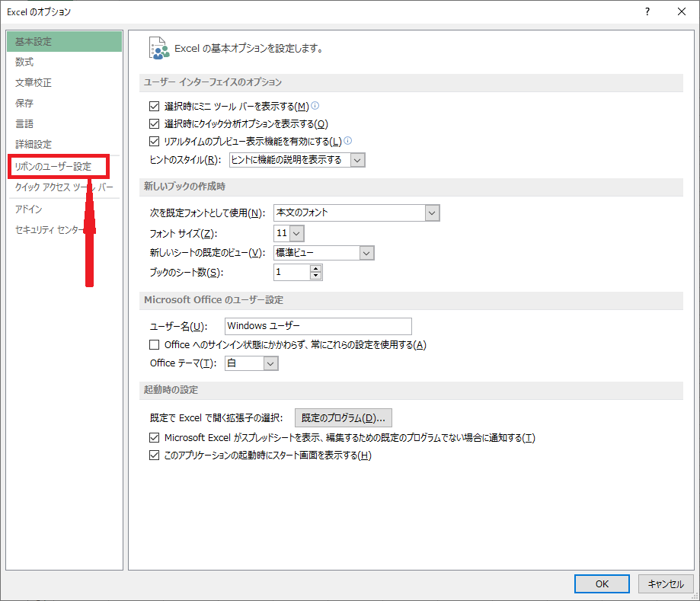Toggle 選択時にミニ ツール バーを表示する checkbox

click(x=154, y=107)
